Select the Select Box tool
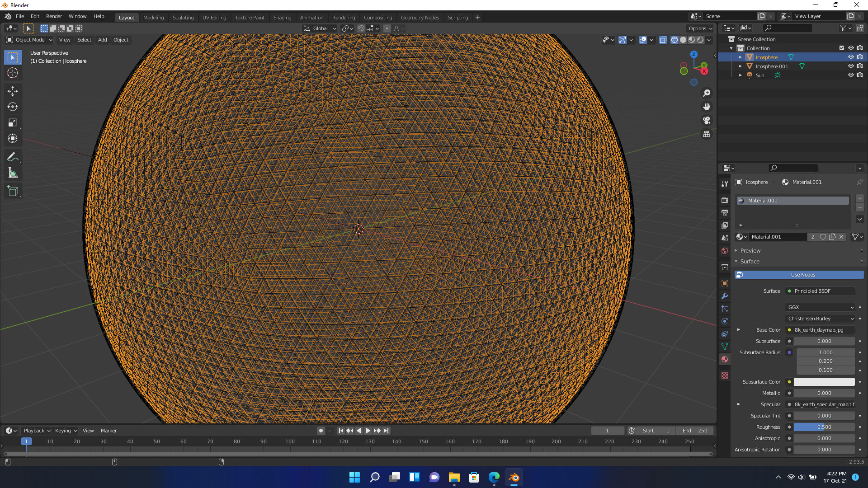Viewport: 868px width, 488px height. (13, 57)
